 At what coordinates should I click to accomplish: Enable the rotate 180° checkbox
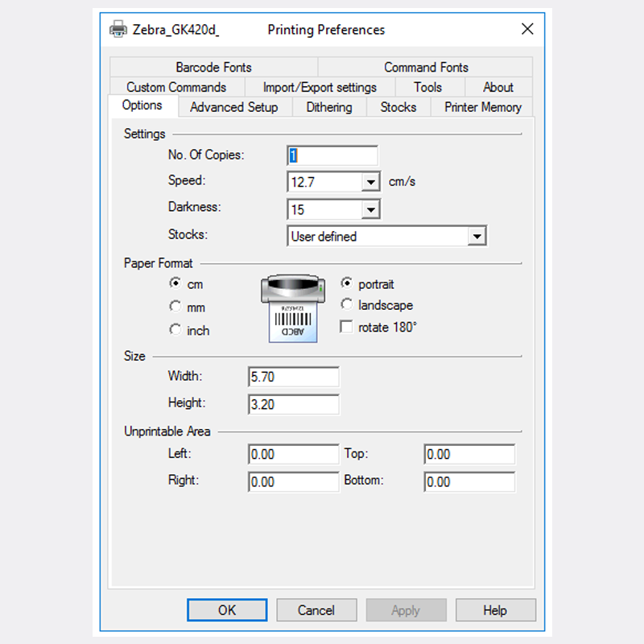pyautogui.click(x=347, y=327)
